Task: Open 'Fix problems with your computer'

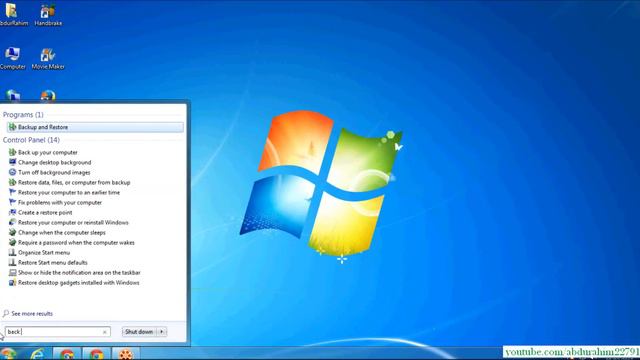Action: click(x=60, y=202)
